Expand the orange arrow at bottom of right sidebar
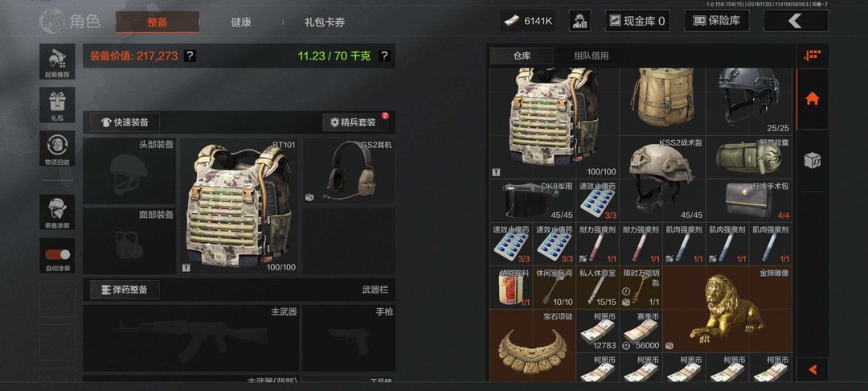The width and height of the screenshot is (868, 391). tap(812, 368)
